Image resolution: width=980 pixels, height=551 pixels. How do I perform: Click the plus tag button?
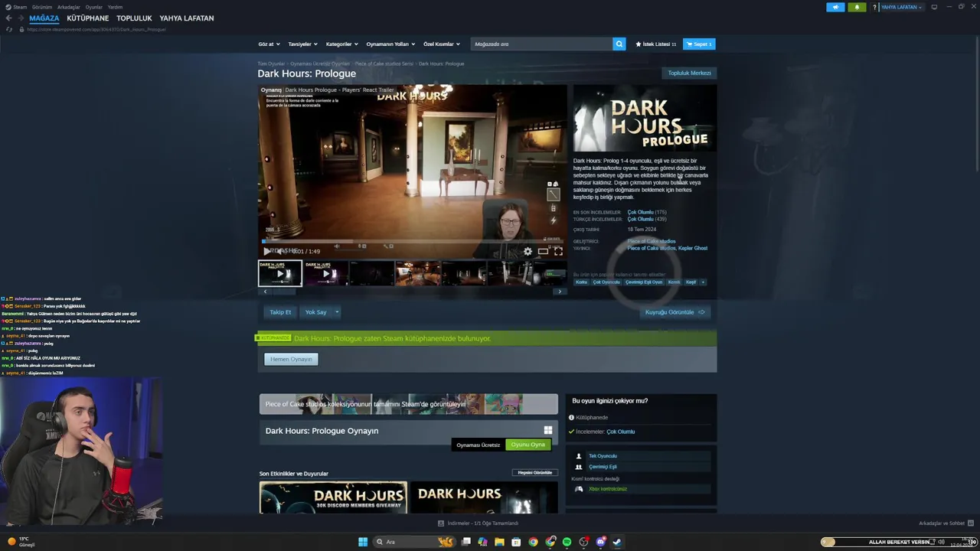703,282
